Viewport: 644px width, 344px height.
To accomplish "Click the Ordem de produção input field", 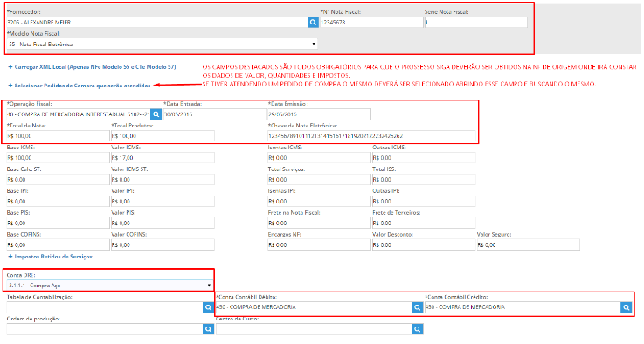I will point(105,329).
